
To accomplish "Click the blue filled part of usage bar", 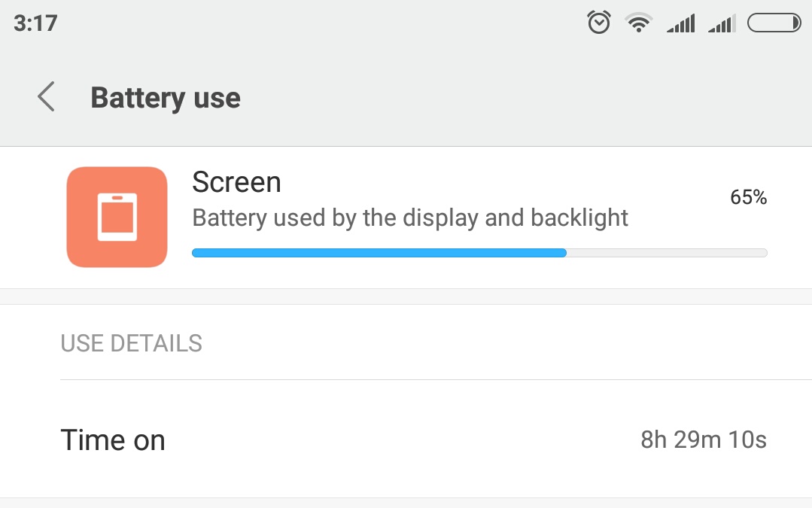I will pyautogui.click(x=379, y=253).
